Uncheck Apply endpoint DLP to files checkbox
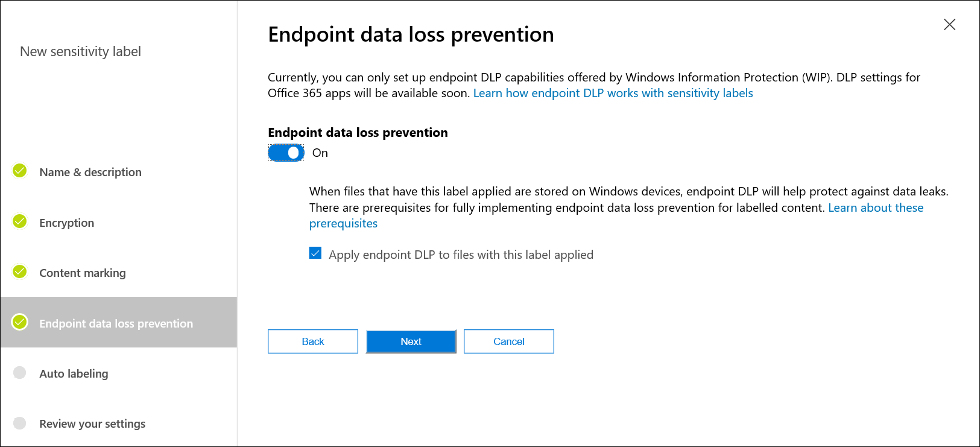Screen dimensions: 980x447 click(315, 253)
